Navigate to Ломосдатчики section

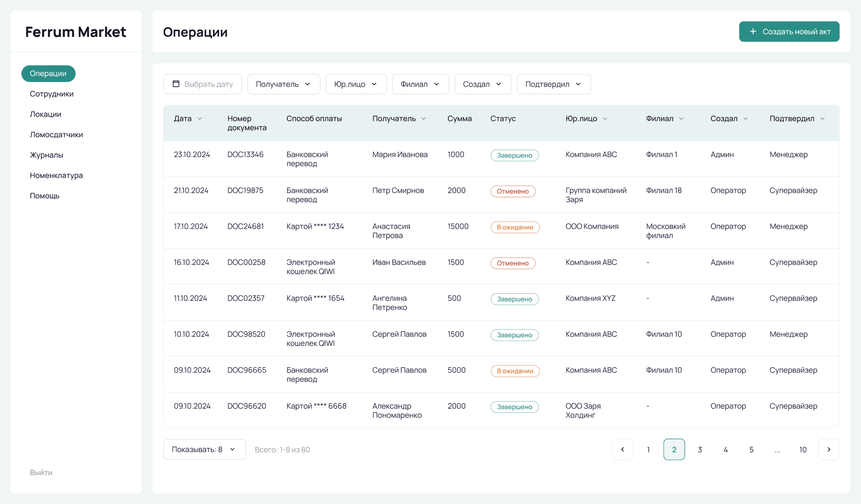click(56, 135)
